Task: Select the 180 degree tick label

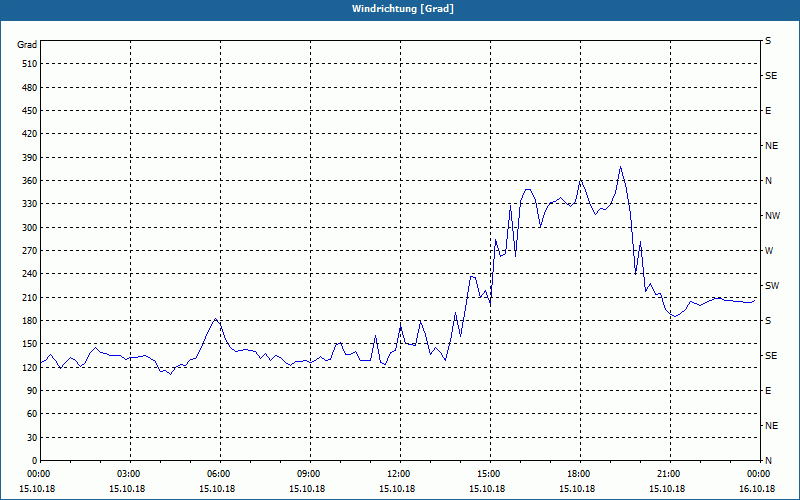Action: (x=30, y=321)
